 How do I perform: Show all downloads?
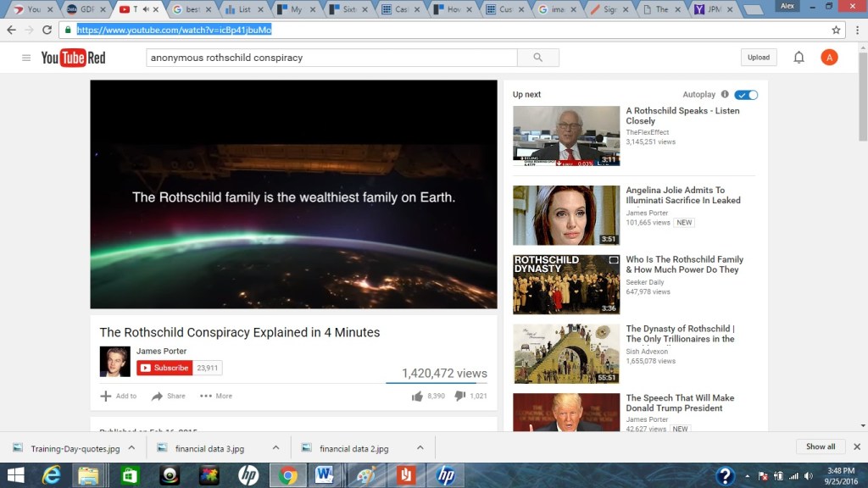(821, 446)
